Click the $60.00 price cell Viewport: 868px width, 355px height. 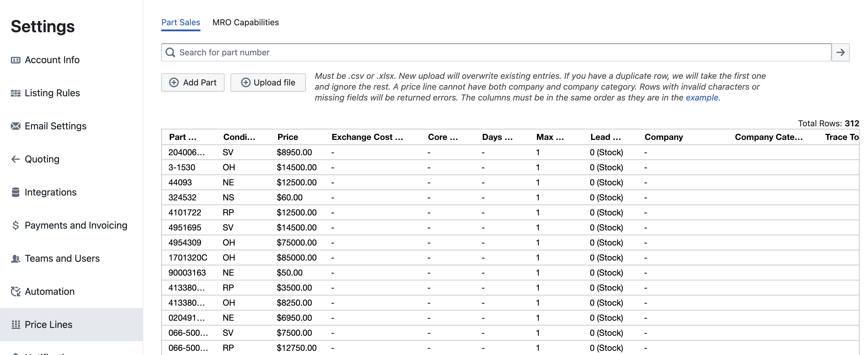coord(290,197)
